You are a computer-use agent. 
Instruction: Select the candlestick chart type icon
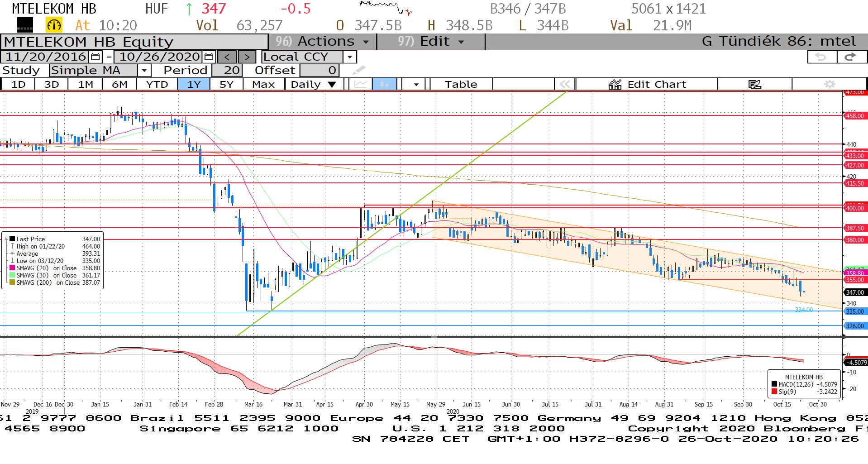pyautogui.click(x=384, y=84)
